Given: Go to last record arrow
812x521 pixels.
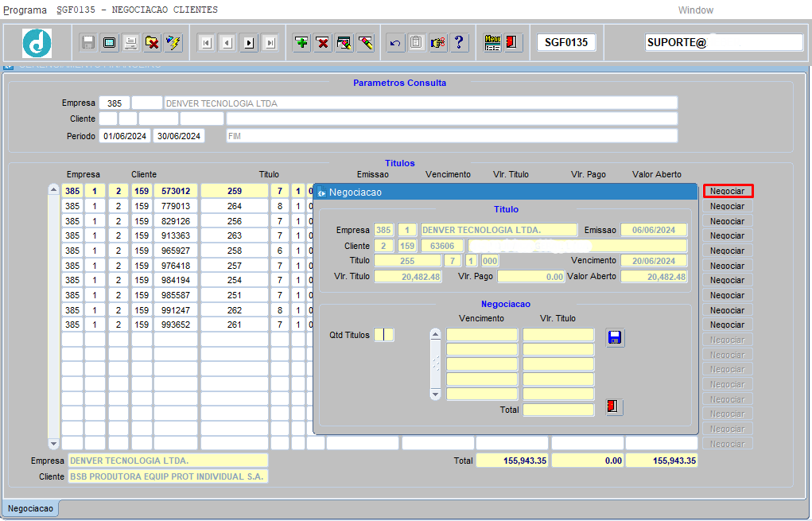Looking at the screenshot, I should (x=270, y=43).
